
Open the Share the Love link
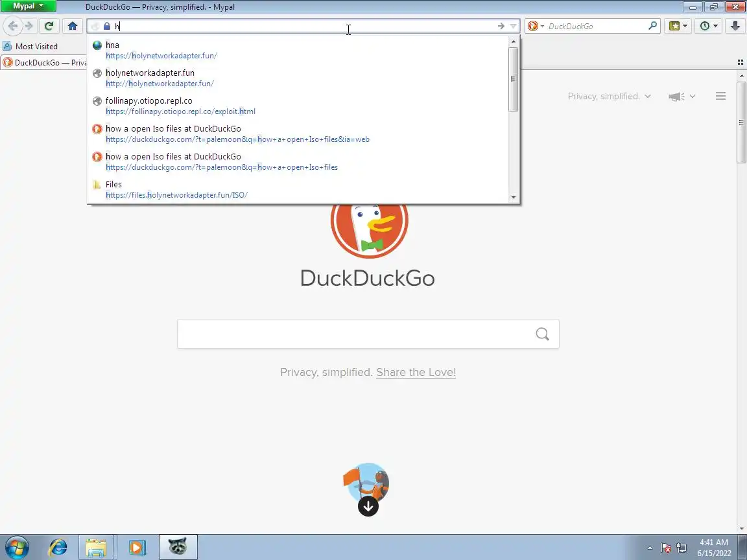point(416,373)
